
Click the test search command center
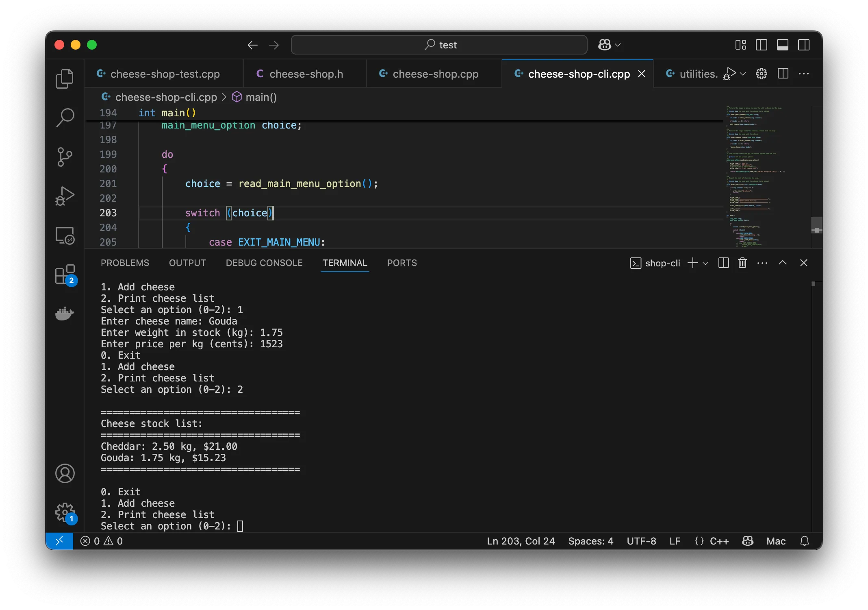(439, 45)
